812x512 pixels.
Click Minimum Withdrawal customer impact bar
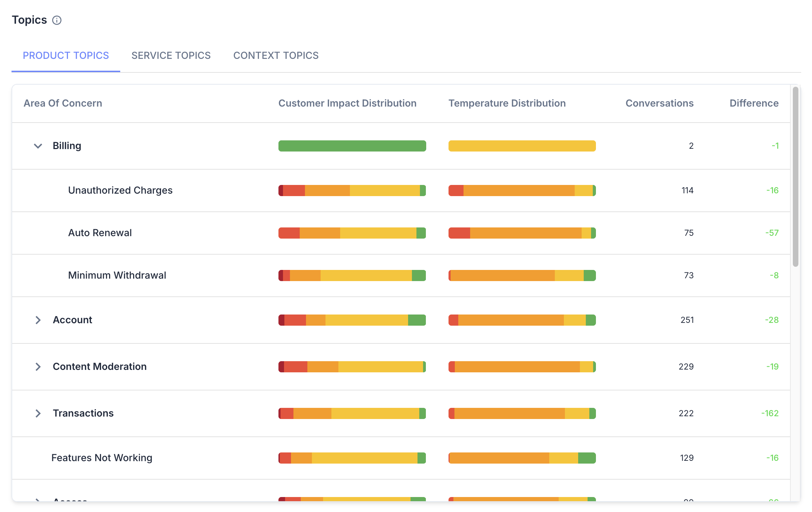[352, 276]
